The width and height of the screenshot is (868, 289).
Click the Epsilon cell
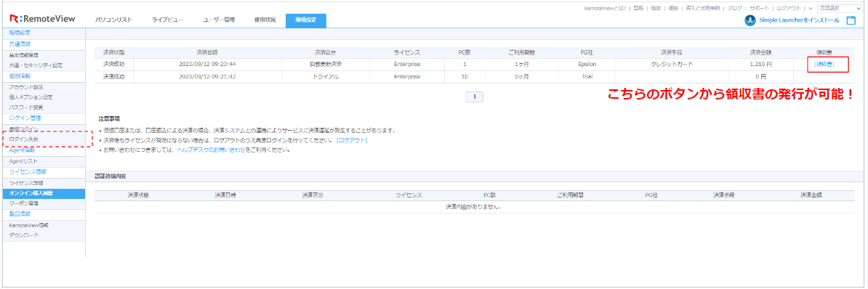(x=587, y=64)
